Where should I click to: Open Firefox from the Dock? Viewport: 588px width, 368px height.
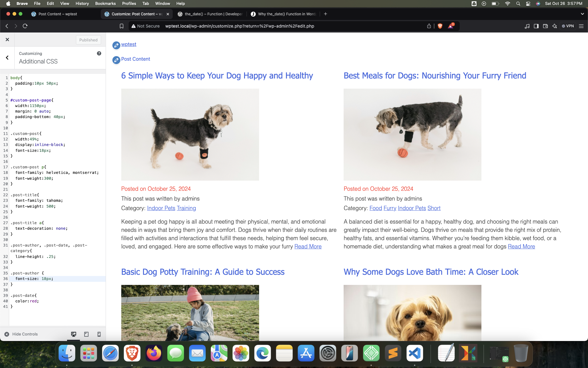click(154, 353)
